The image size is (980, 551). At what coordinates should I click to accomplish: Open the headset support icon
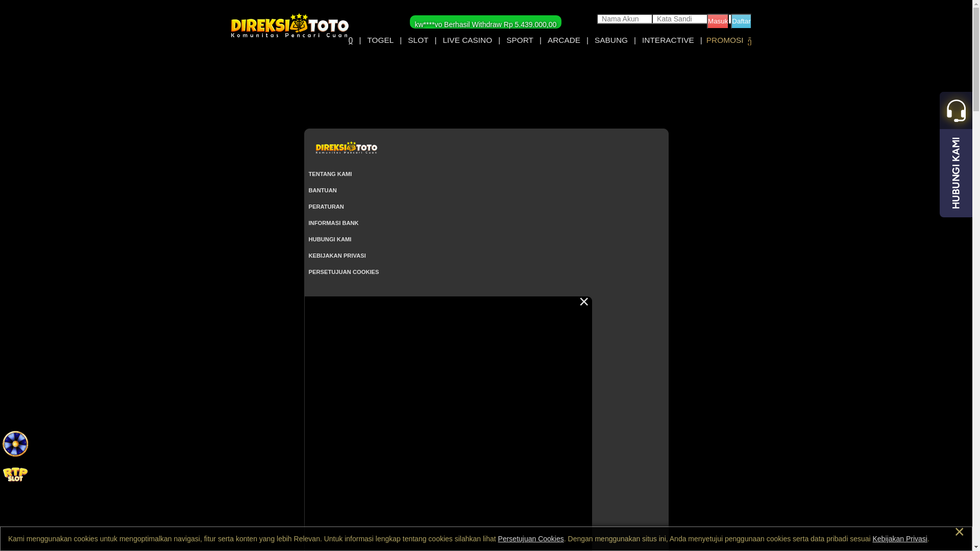(956, 110)
